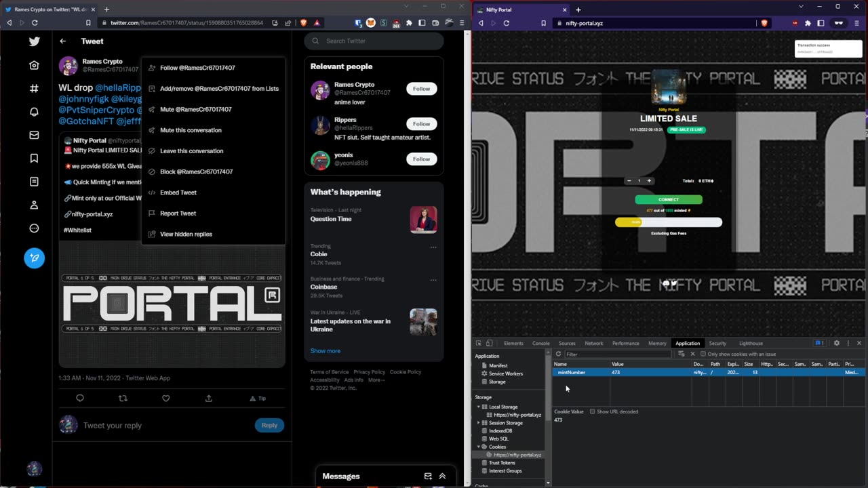Refresh the cookies list in DevTools
Viewport: 868px width, 488px height.
pyautogui.click(x=558, y=354)
